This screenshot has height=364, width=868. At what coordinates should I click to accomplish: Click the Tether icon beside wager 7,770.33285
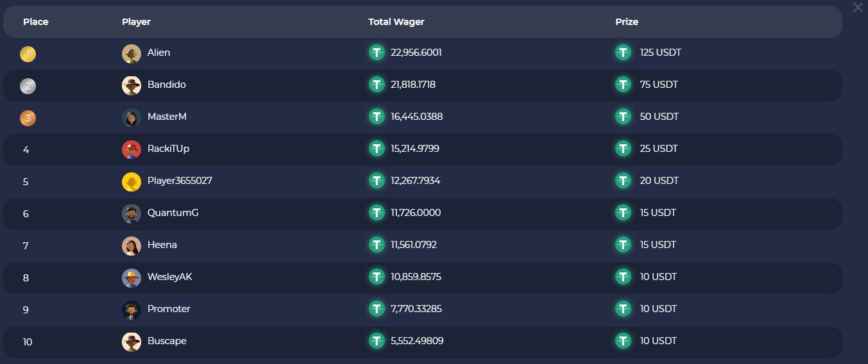point(377,309)
